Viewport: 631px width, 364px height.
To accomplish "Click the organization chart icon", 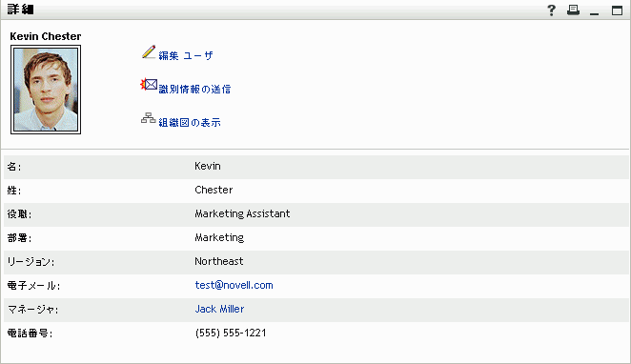I will coord(148,118).
